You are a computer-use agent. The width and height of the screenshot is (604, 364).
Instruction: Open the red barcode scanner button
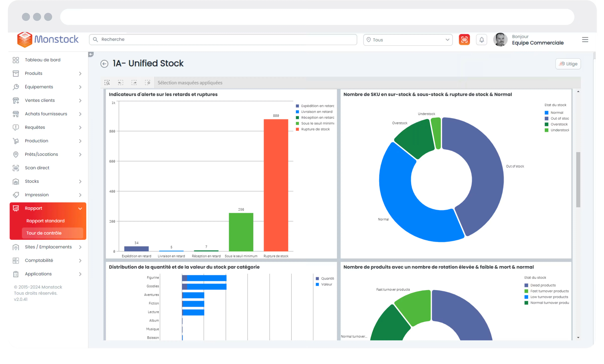(x=464, y=40)
